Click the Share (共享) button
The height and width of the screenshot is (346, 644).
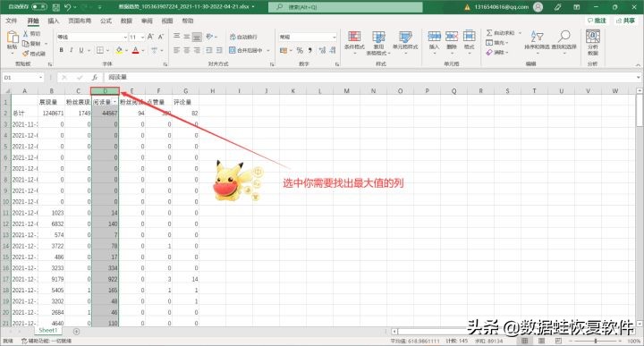(x=626, y=21)
